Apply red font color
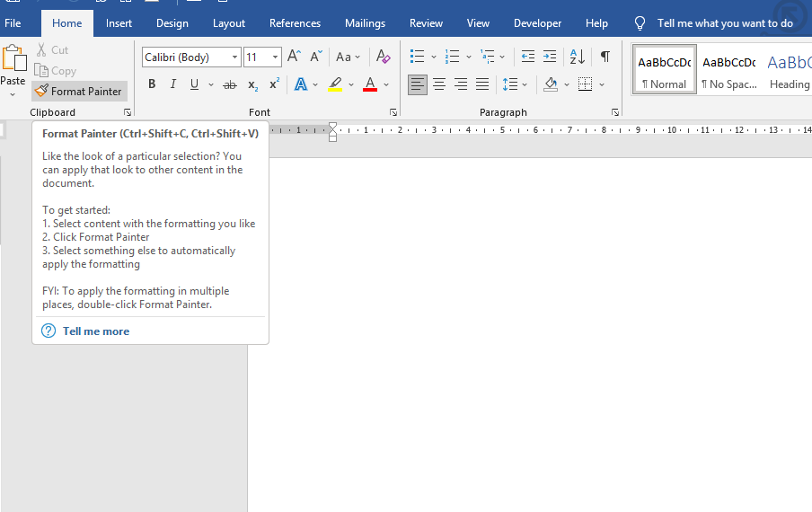Screen dimensions: 812x512 [x=370, y=84]
